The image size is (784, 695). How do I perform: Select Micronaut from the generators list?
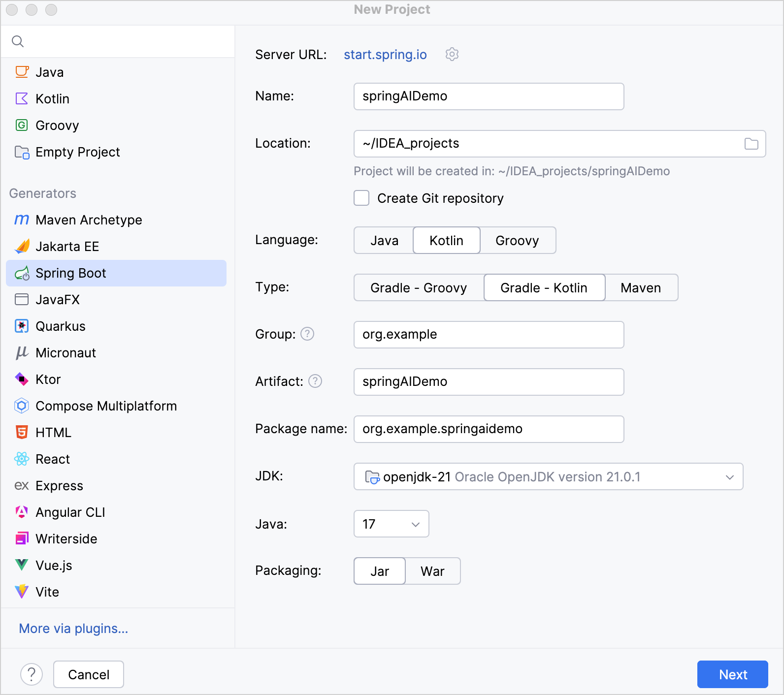[66, 353]
